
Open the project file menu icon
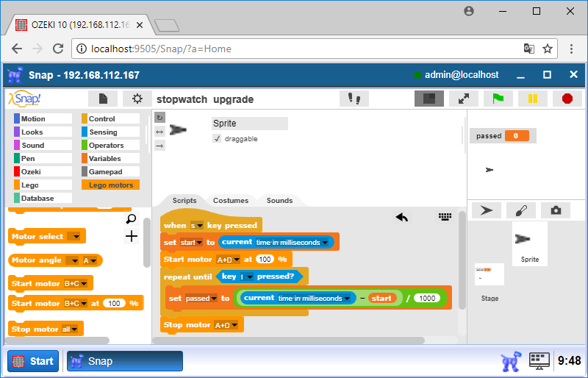pyautogui.click(x=103, y=99)
